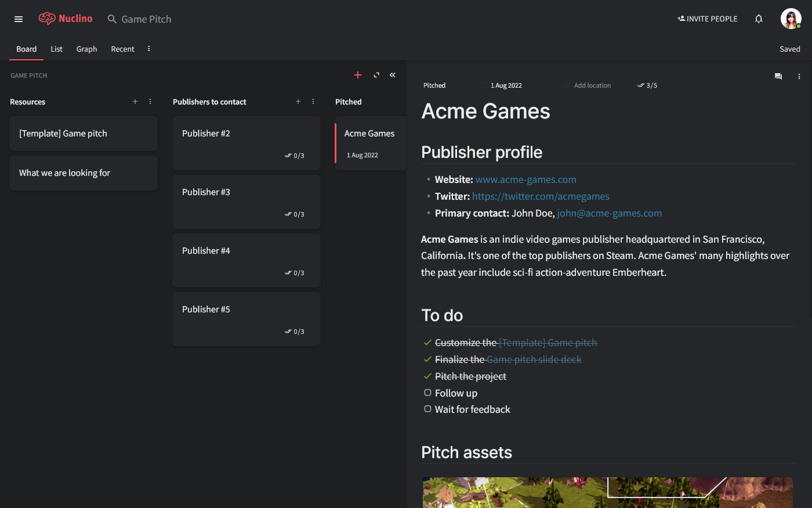This screenshot has height=508, width=812.
Task: Open the notifications bell
Action: pos(759,19)
